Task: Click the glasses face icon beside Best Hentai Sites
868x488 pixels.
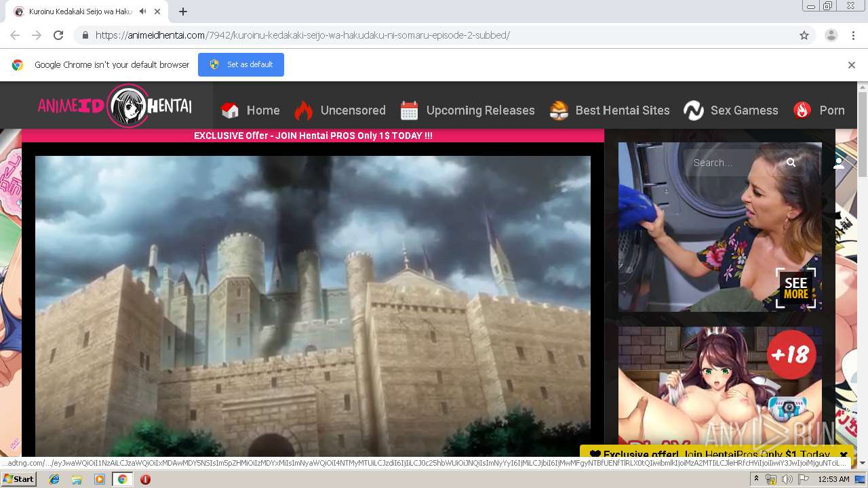Action: coord(559,110)
